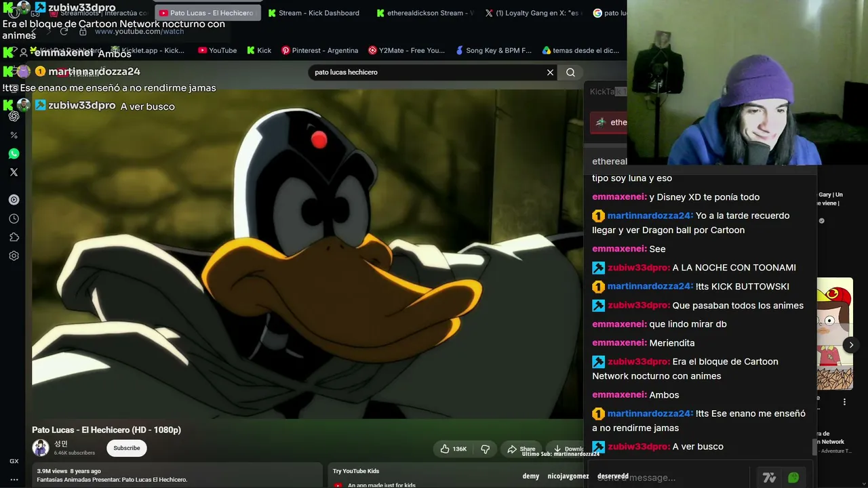Open the uploader channel name link 성민
Viewport: 868px width, 488px height.
[x=61, y=444]
